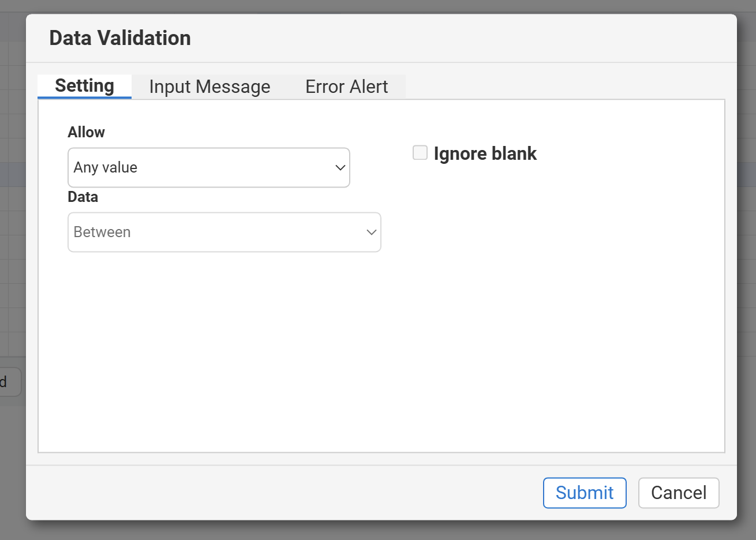Screen dimensions: 756x540
Task: Switch to the Input Message tab
Action: pyautogui.click(x=209, y=87)
